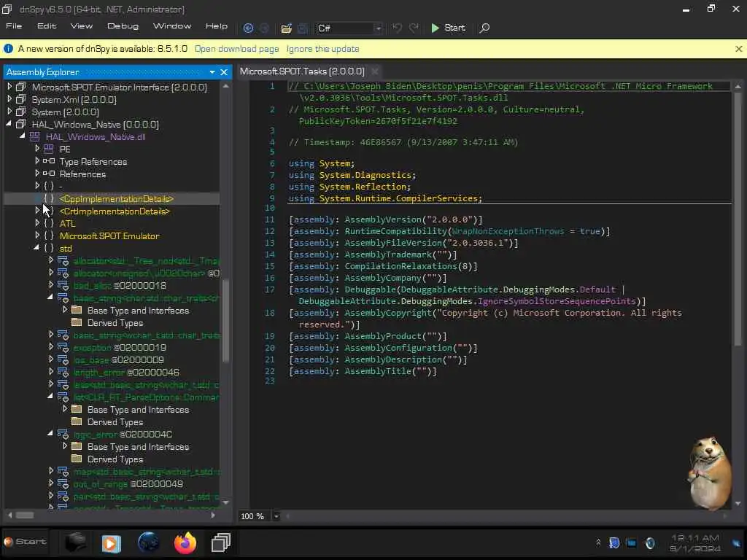
Task: Open the Debug menu
Action: 123,26
